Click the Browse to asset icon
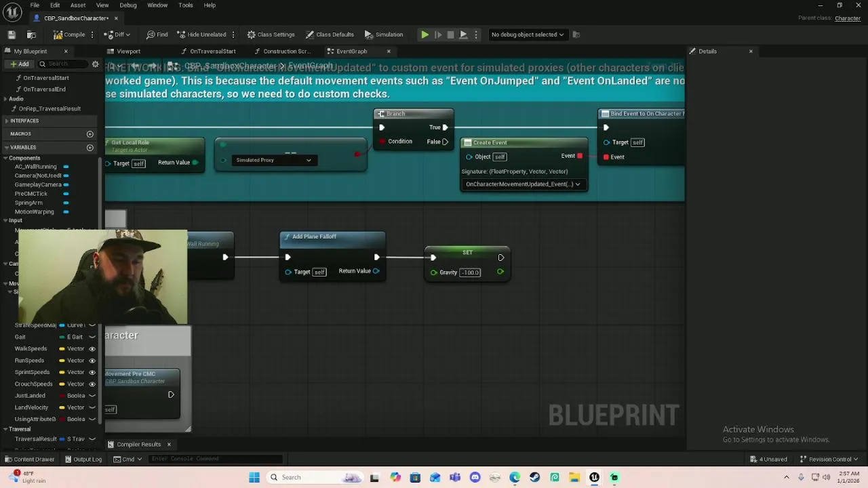The width and height of the screenshot is (868, 488). click(x=31, y=35)
